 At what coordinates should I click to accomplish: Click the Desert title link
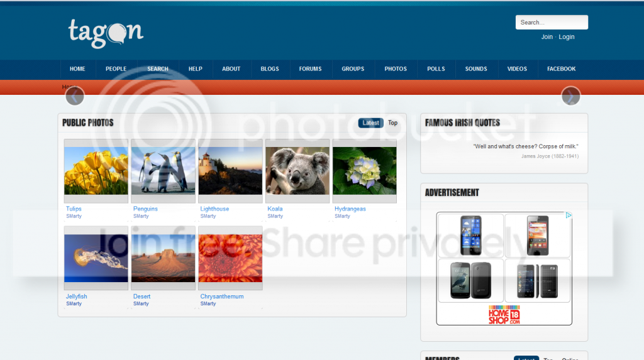click(x=142, y=297)
